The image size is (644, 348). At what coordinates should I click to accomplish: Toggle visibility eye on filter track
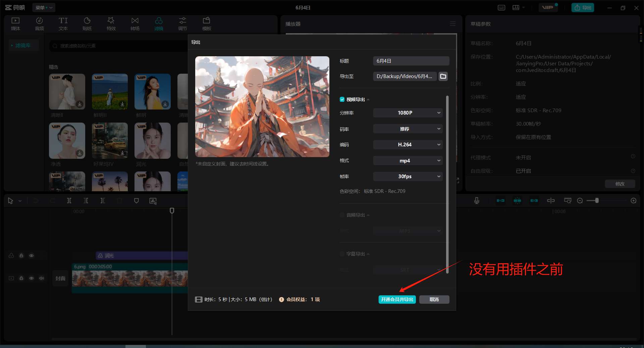tap(32, 256)
